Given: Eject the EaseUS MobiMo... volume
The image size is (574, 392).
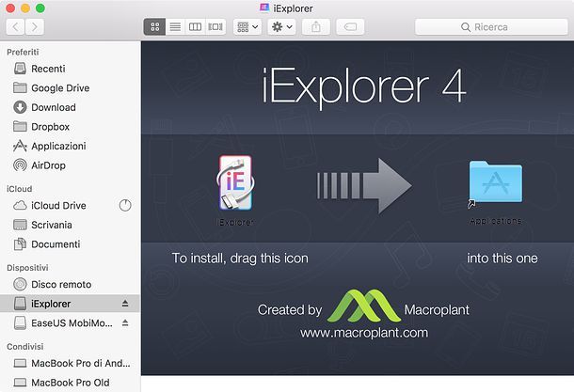Looking at the screenshot, I should pyautogui.click(x=125, y=322).
